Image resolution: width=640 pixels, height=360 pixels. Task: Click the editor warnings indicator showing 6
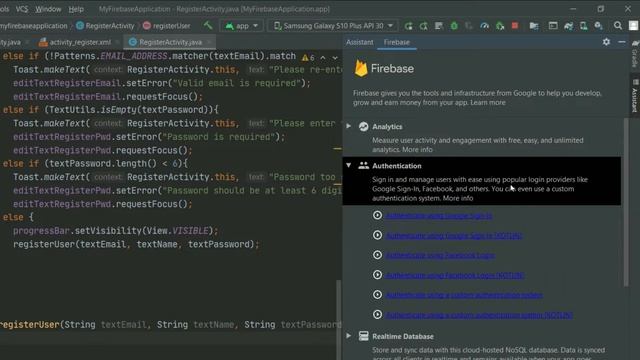coord(308,58)
